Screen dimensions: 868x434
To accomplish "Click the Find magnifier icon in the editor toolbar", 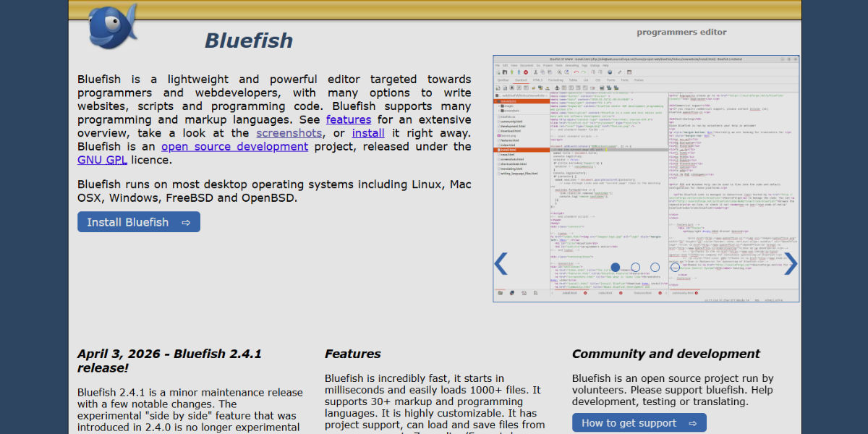I will tap(559, 72).
